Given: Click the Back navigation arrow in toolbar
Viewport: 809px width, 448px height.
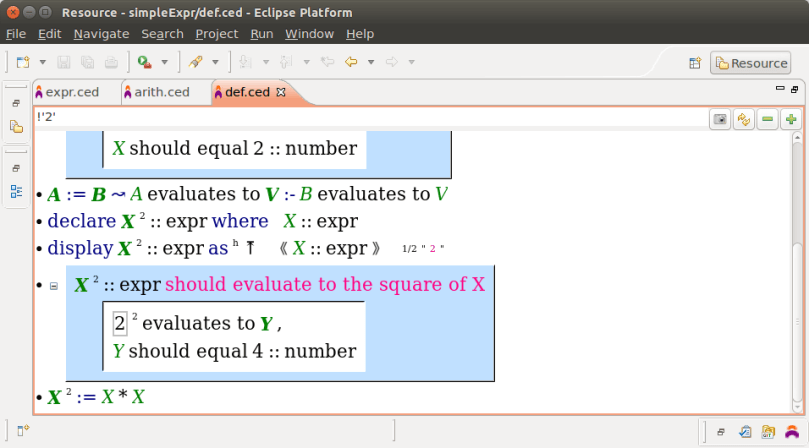Looking at the screenshot, I should tap(351, 62).
